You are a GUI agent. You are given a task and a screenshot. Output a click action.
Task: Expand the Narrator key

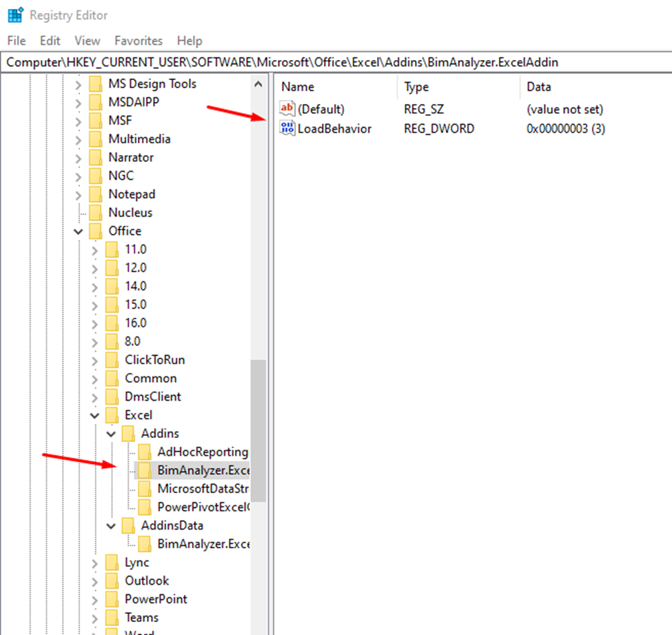[x=78, y=159]
